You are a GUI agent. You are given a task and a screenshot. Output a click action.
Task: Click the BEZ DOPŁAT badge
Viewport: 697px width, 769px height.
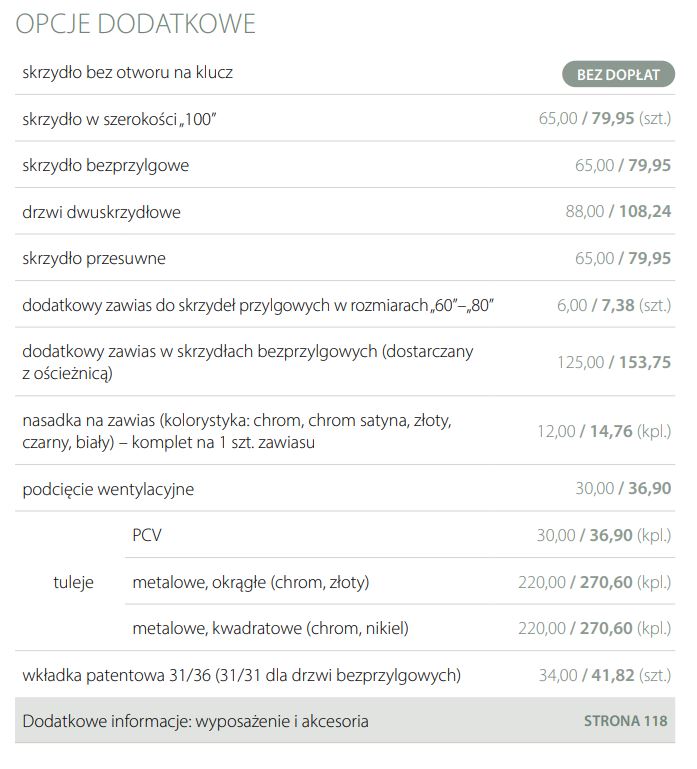click(618, 74)
